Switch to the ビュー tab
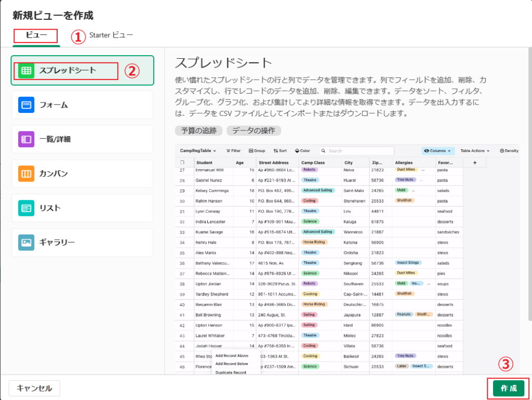Image resolution: width=532 pixels, height=400 pixels. click(36, 35)
